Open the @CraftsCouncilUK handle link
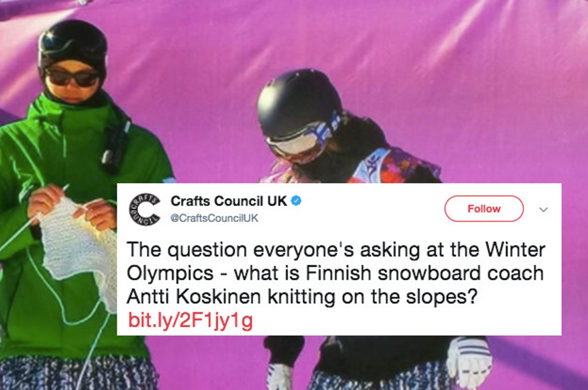 point(214,218)
